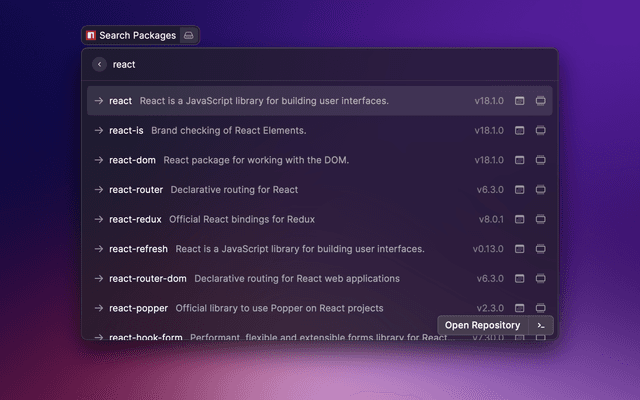Screen dimensions: 640x400
Task: Go back using the chevron button
Action: point(99,64)
